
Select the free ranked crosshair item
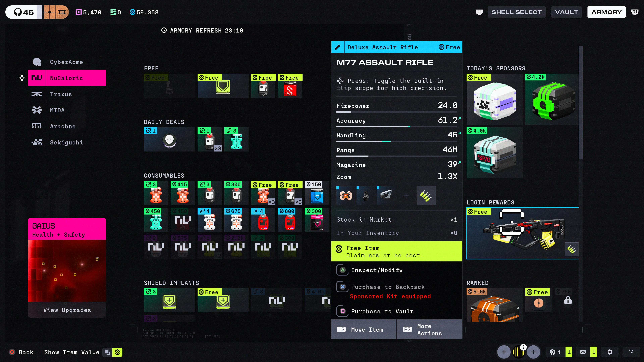click(x=539, y=300)
